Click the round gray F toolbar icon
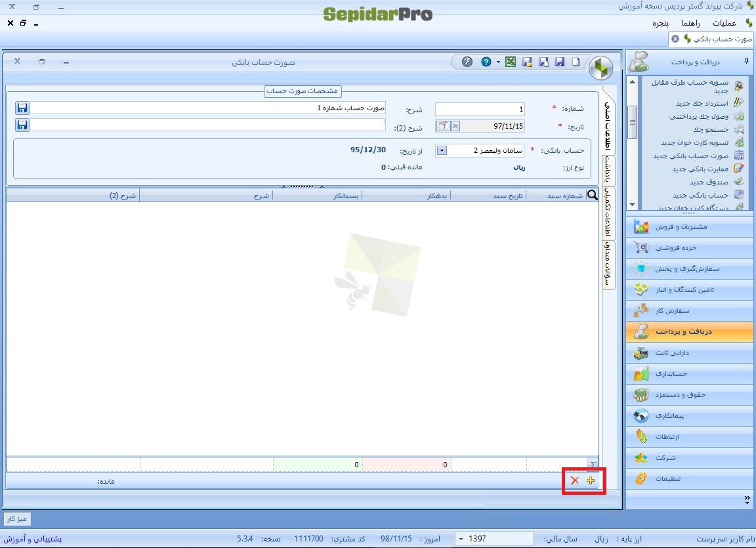Screen dimensions: 756x548 (x=467, y=62)
